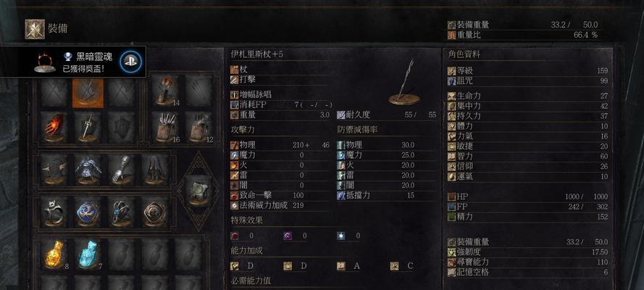Select the bolt slot with count 12
Image resolution: width=644 pixels, height=290 pixels.
point(199,128)
